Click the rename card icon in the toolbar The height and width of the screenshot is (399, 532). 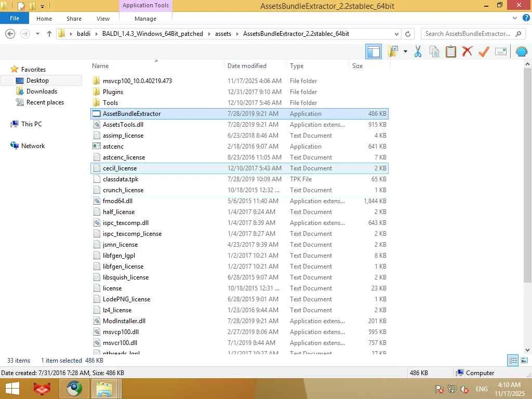point(501,51)
